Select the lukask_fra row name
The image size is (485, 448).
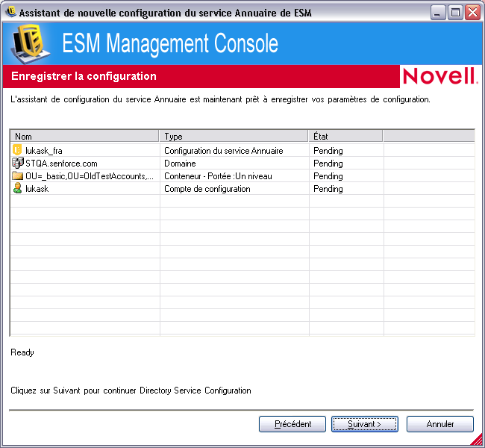pos(43,151)
